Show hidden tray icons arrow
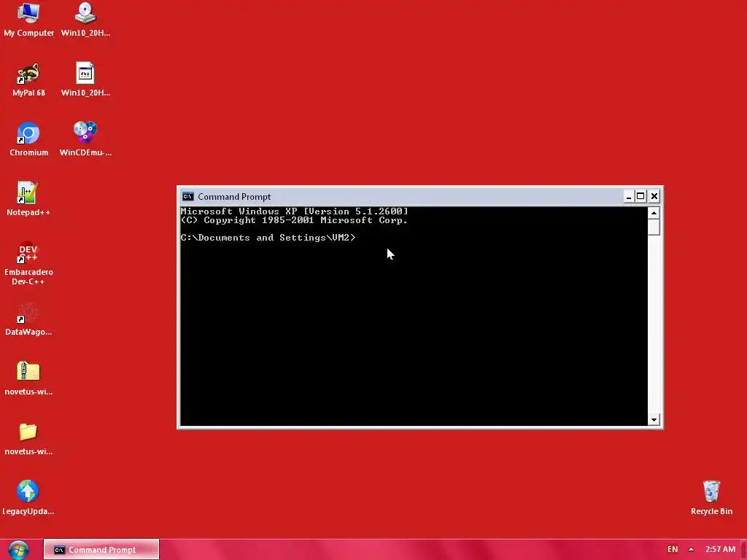This screenshot has width=747, height=560. [691, 550]
